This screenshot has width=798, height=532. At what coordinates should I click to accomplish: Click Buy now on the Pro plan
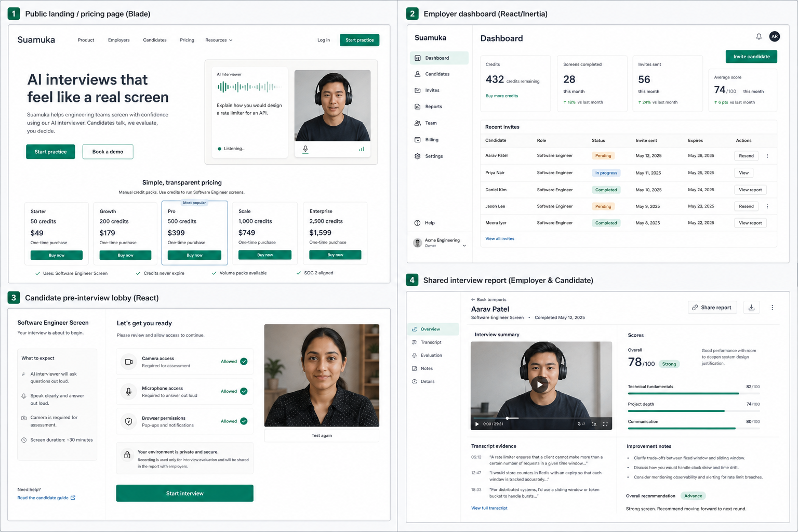click(x=194, y=255)
